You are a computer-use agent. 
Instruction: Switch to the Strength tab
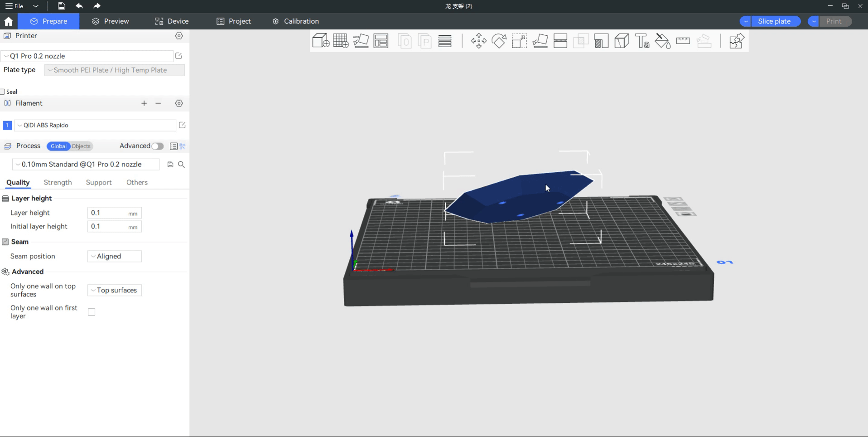coord(58,182)
